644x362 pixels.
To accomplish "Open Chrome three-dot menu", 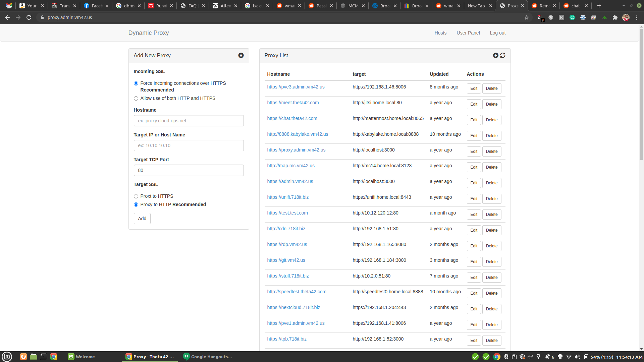I will (x=637, y=17).
